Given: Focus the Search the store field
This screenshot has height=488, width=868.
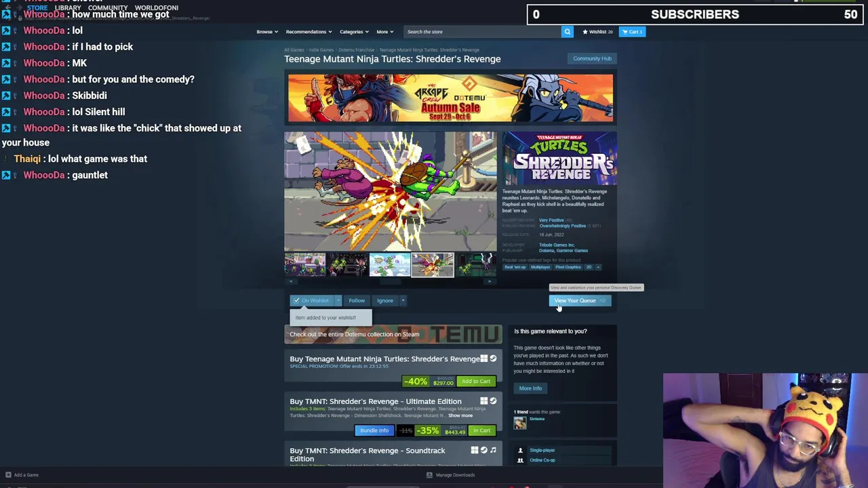Looking at the screenshot, I should (x=481, y=32).
